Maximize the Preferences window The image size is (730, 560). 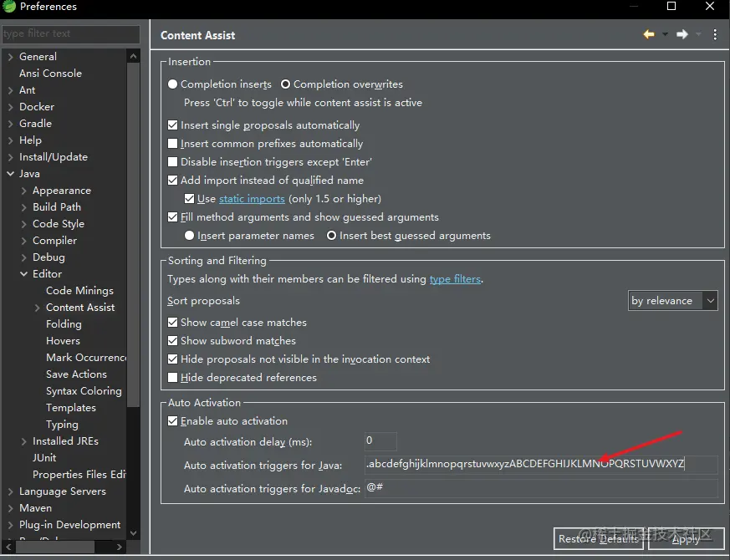[671, 6]
